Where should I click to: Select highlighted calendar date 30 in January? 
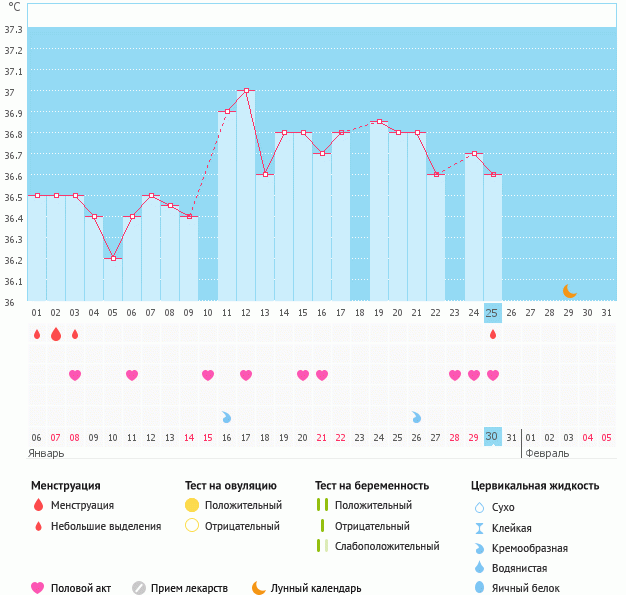tap(492, 437)
